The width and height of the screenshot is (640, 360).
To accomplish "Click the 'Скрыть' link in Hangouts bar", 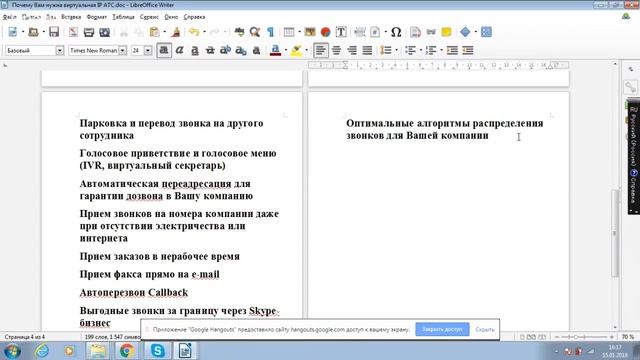I will coord(485,329).
